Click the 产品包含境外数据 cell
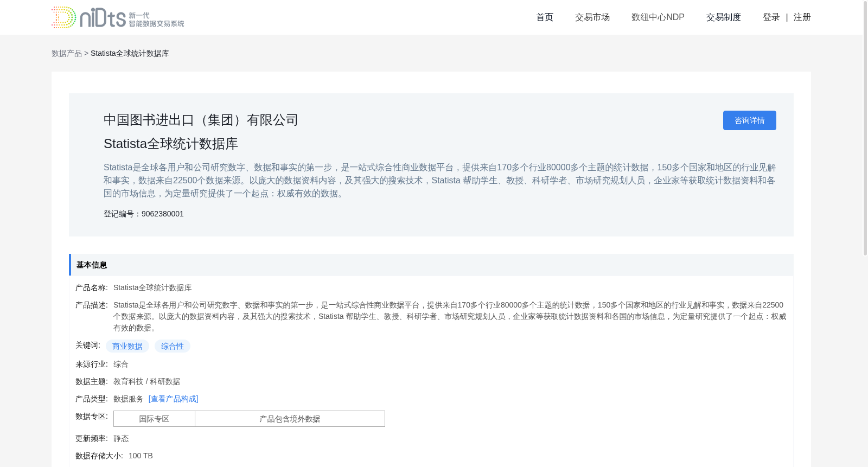 coord(290,419)
